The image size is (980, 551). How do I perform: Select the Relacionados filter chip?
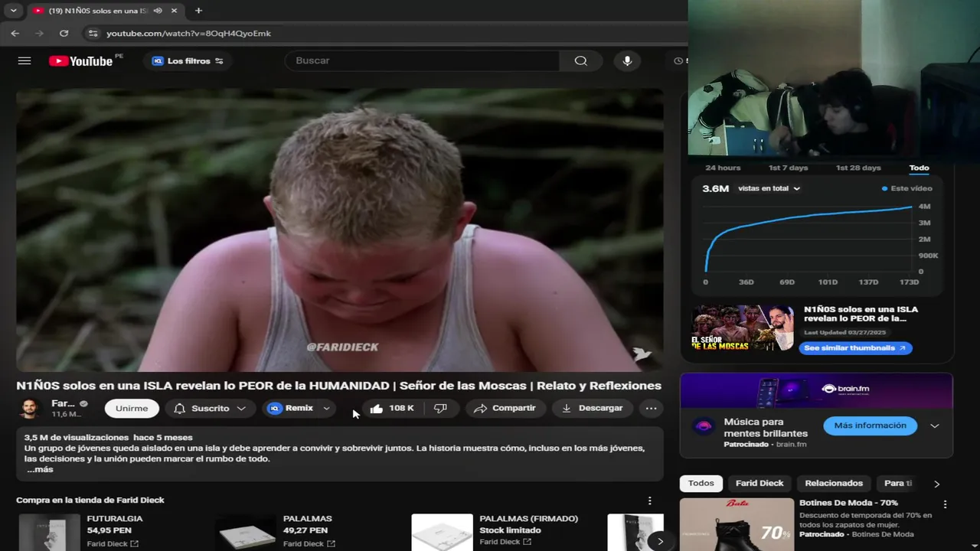tap(834, 484)
